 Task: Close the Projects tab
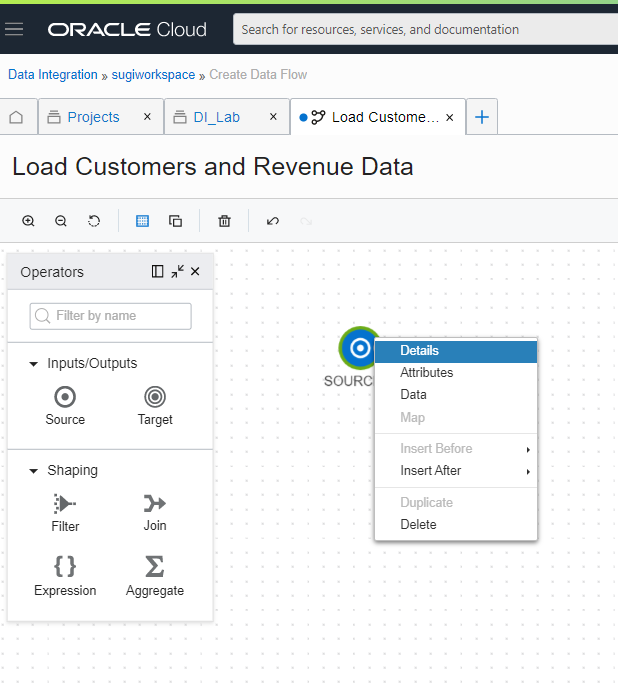click(147, 117)
